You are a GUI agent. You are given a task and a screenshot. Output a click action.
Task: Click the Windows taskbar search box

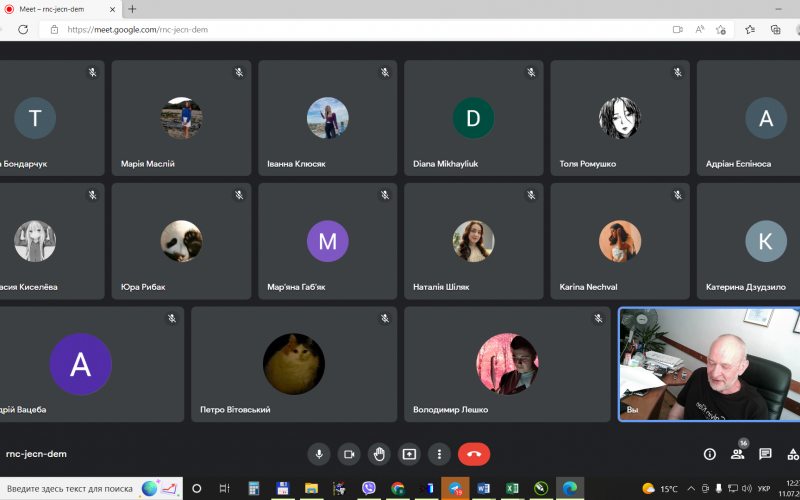(x=91, y=488)
